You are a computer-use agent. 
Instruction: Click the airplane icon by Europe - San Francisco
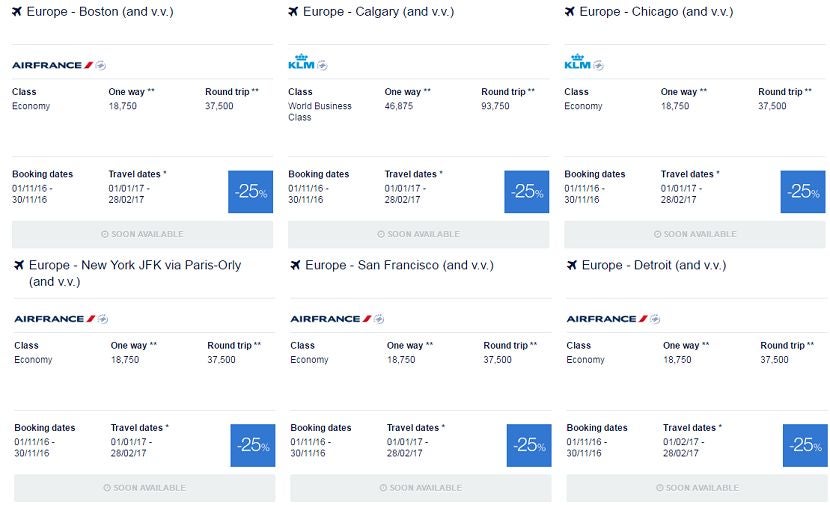coord(295,265)
